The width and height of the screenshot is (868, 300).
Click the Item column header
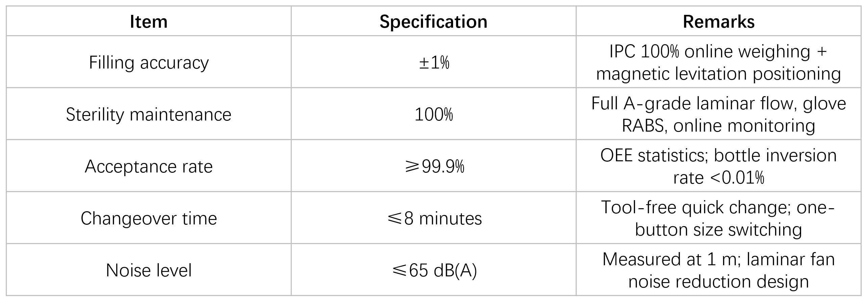tap(149, 22)
